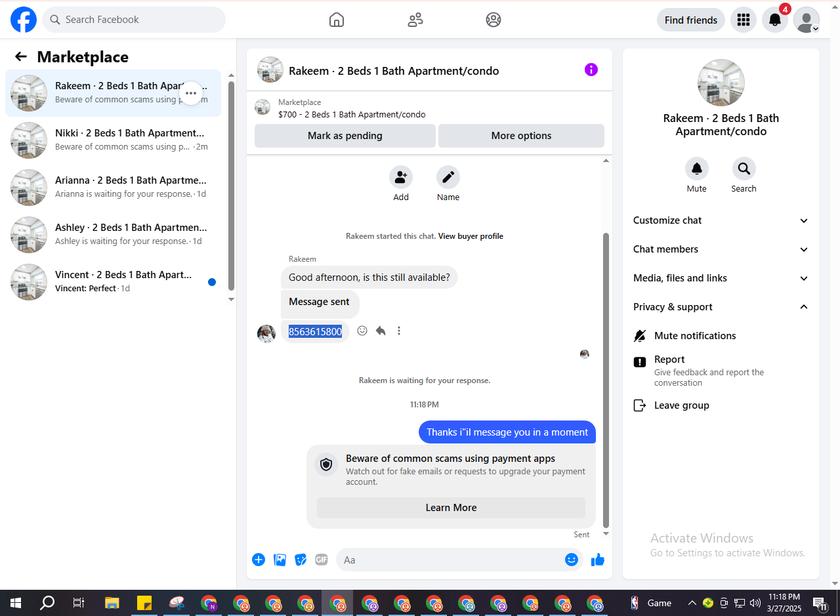
Task: Open Sticky Notes from the taskbar
Action: 144,603
